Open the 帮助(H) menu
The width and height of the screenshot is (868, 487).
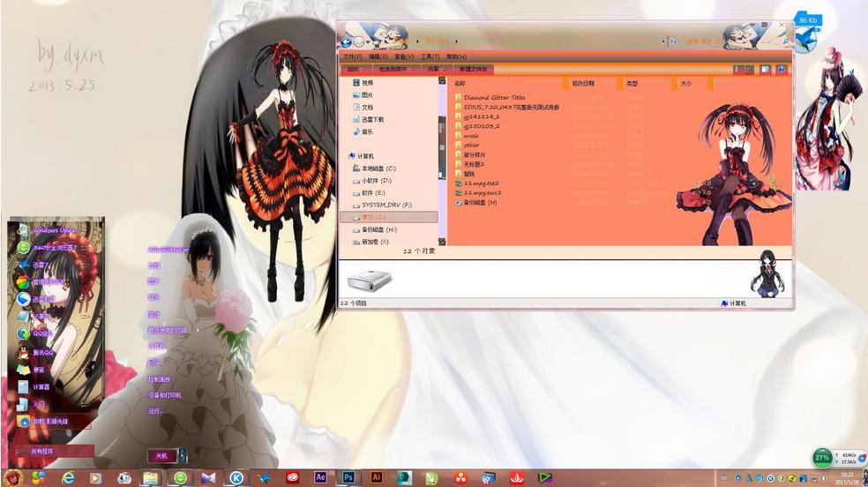(457, 56)
